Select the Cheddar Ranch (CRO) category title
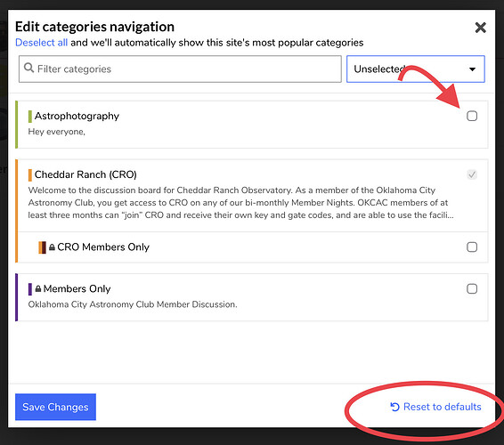 click(85, 174)
